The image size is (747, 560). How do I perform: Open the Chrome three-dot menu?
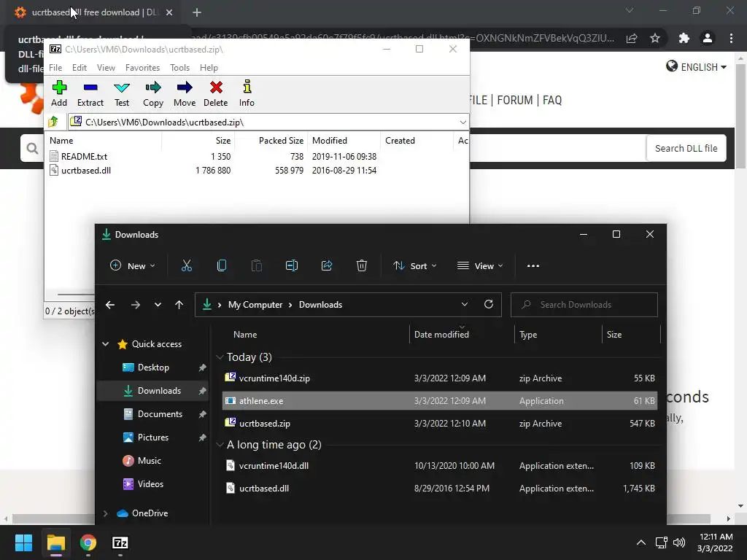point(731,38)
